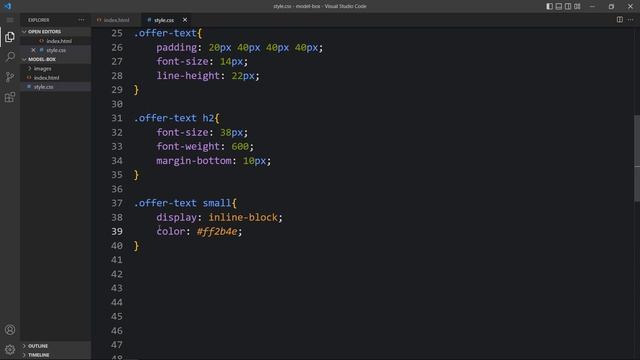Click the .offer-text h2 selector
Viewport: 640px width, 360px height.
point(174,118)
